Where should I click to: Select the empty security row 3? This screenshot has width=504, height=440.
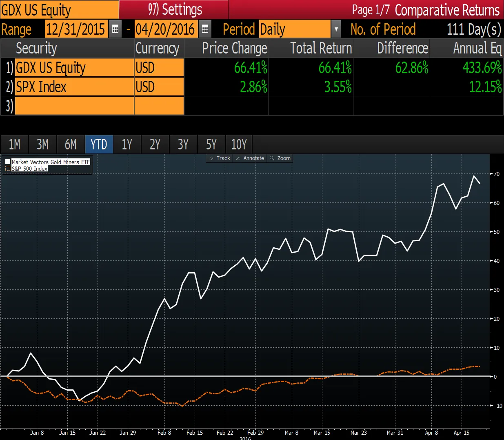pyautogui.click(x=73, y=106)
